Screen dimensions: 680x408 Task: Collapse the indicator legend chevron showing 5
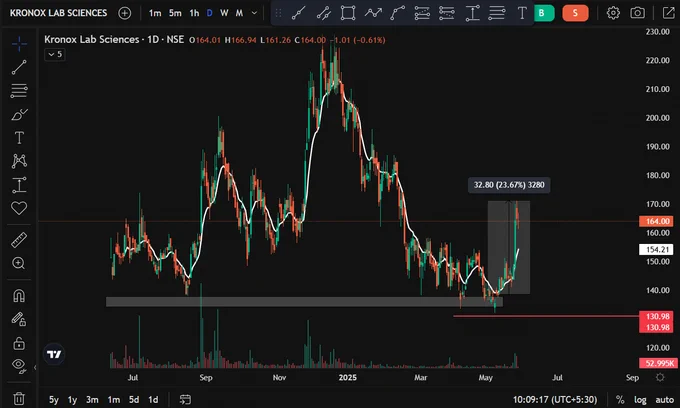coord(55,54)
